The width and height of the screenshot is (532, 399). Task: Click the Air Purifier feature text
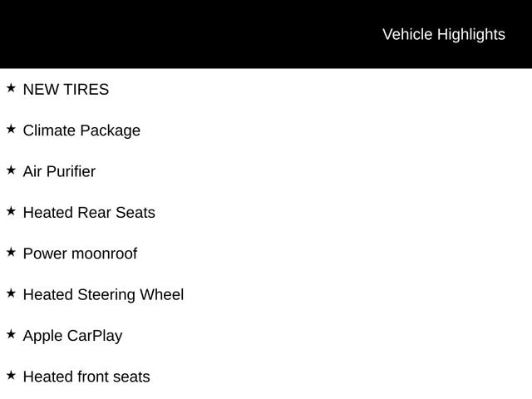click(x=59, y=172)
